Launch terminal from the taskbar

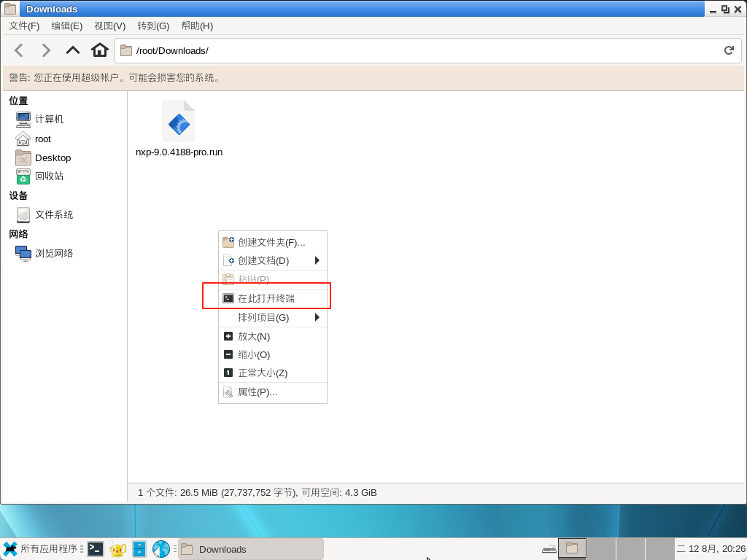point(96,549)
